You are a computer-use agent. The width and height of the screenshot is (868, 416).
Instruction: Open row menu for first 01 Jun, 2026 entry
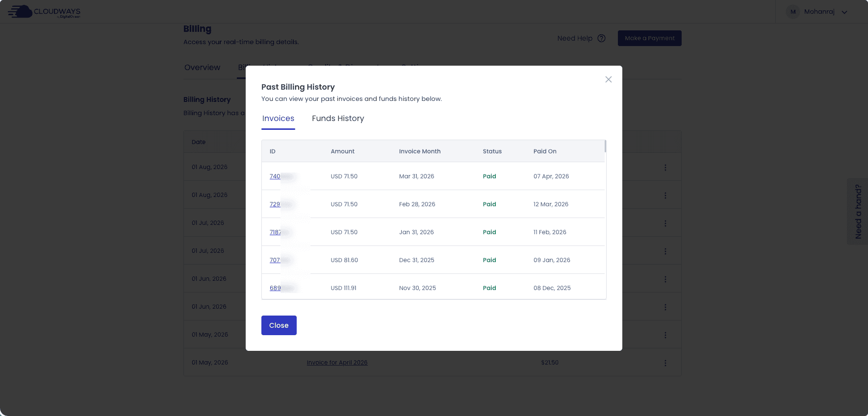point(665,279)
